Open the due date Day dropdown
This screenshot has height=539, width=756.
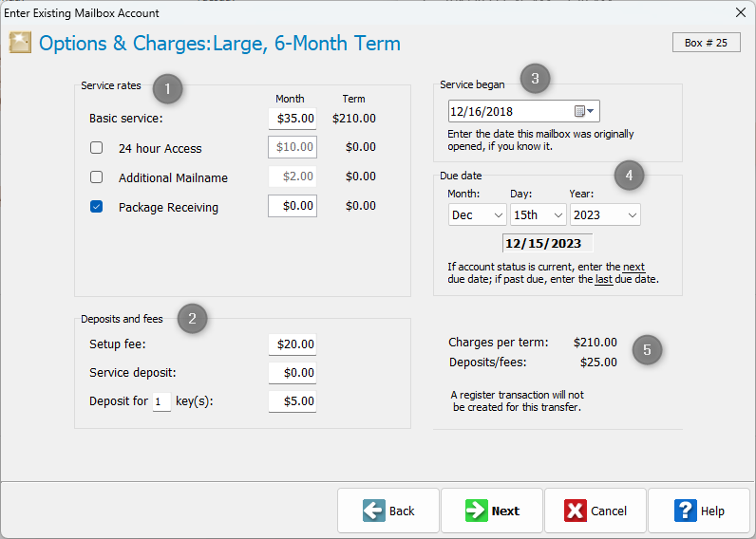click(538, 214)
